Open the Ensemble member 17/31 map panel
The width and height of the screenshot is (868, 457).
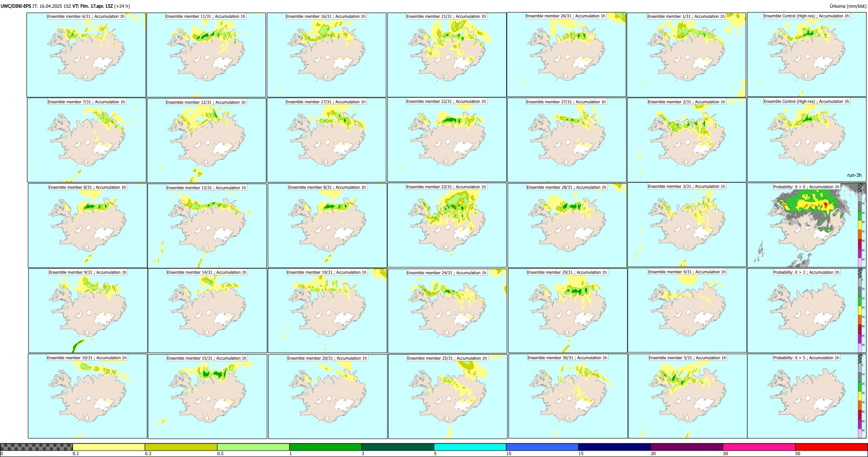click(327, 140)
